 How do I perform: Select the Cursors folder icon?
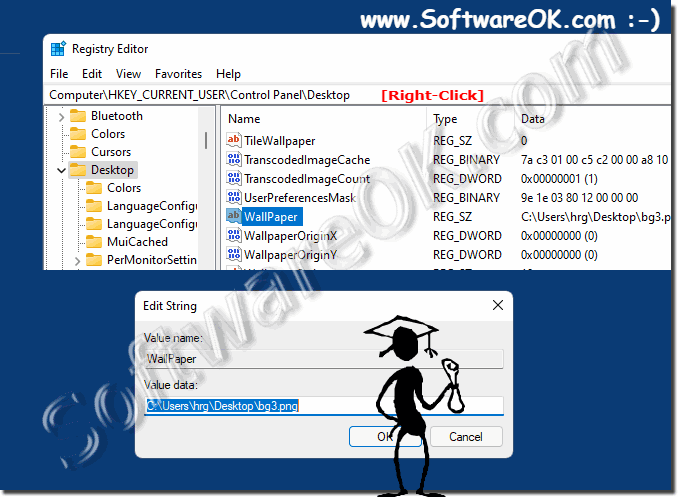pos(78,152)
